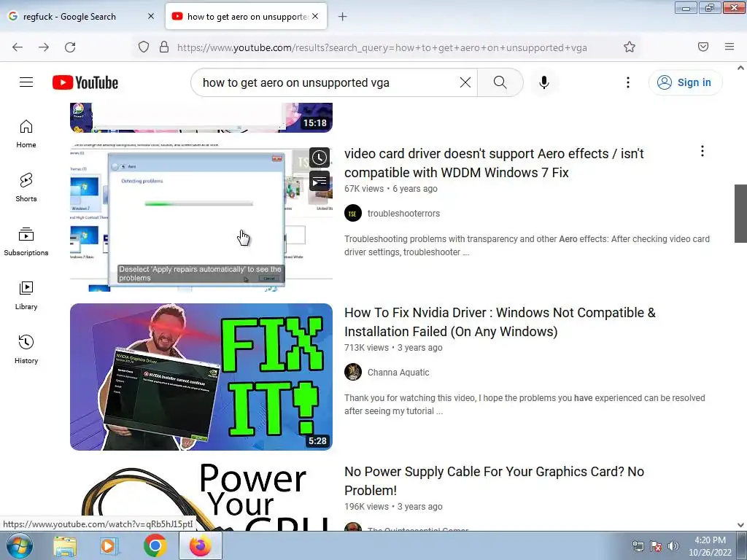Open Windows Explorer from taskbar
This screenshot has width=747, height=560.
click(x=65, y=545)
